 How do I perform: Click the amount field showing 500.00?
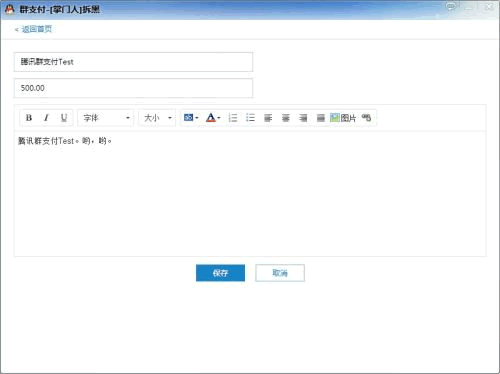[133, 88]
